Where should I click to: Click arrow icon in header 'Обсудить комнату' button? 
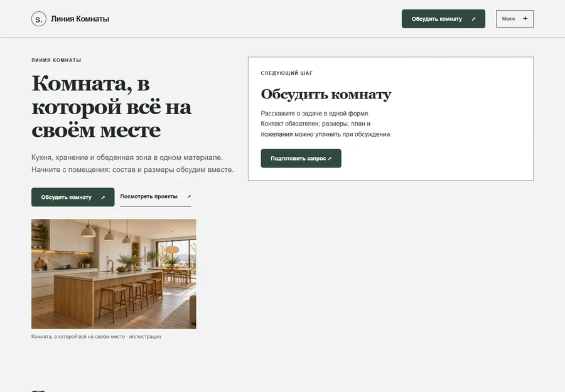pos(473,19)
